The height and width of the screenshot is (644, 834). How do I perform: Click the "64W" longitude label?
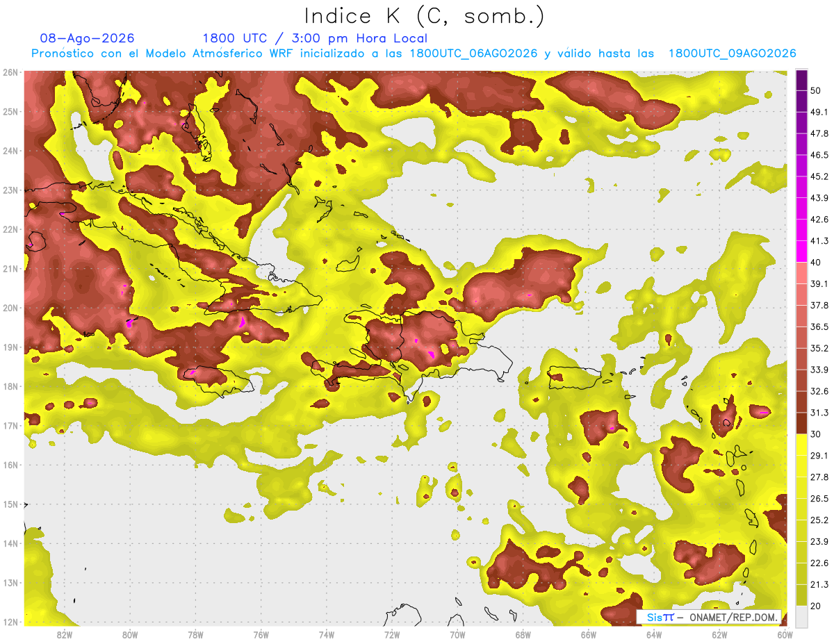[x=654, y=634]
